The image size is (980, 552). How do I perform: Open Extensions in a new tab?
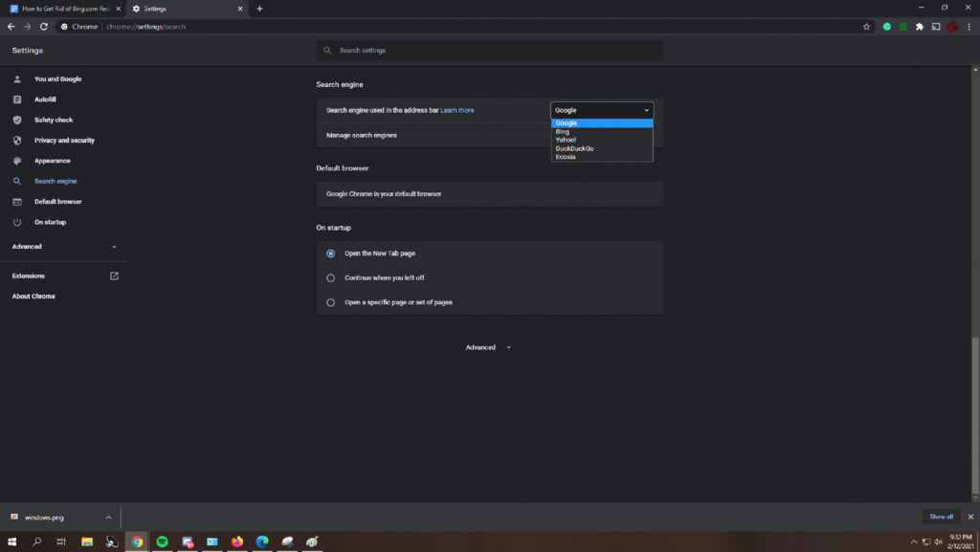64,276
